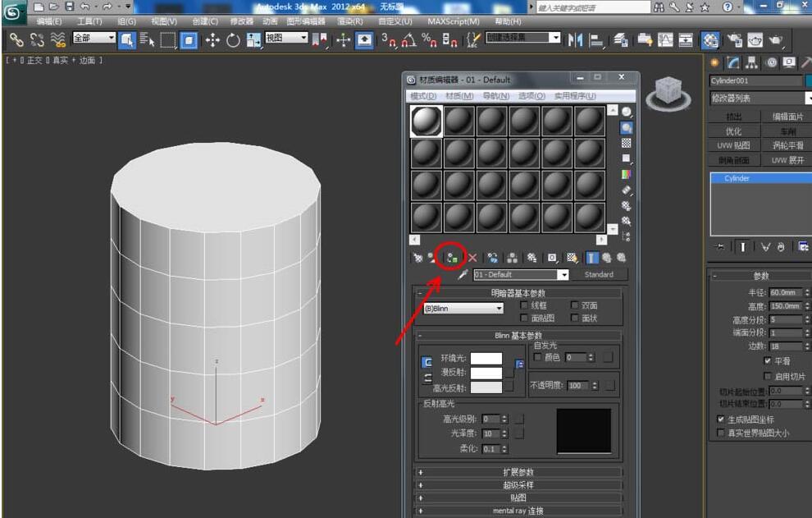Image resolution: width=812 pixels, height=518 pixels.
Task: Toggle the 自发光 颜色 checkbox
Action: click(x=537, y=357)
